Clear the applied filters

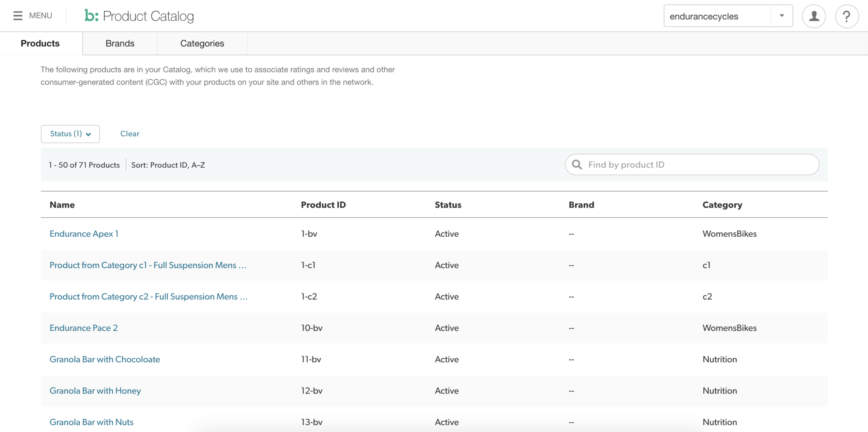[x=130, y=134]
